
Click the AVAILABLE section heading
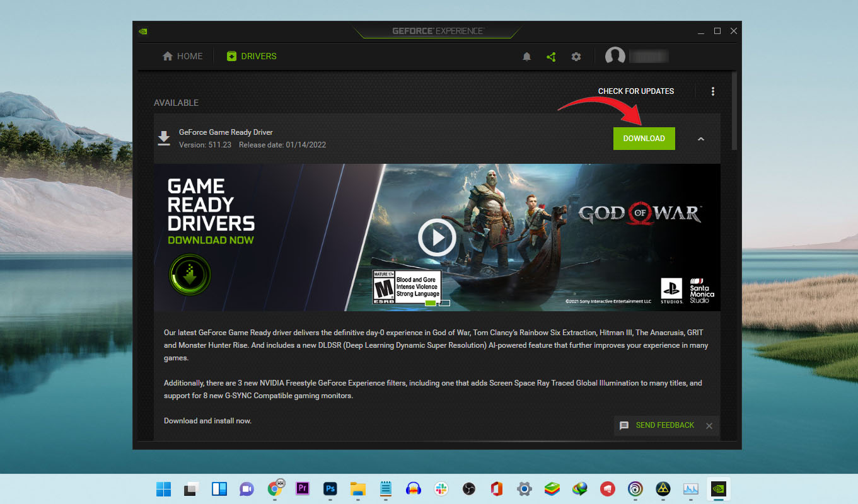(x=176, y=103)
